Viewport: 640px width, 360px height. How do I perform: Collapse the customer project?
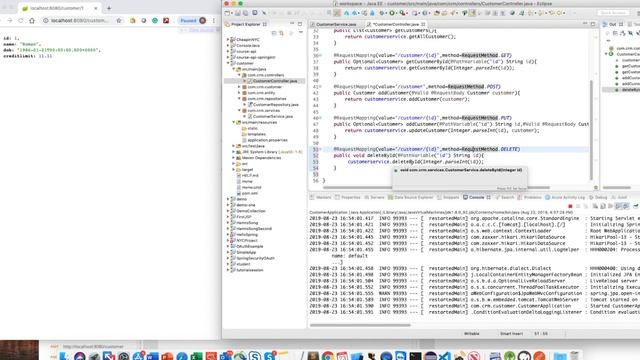[228, 63]
